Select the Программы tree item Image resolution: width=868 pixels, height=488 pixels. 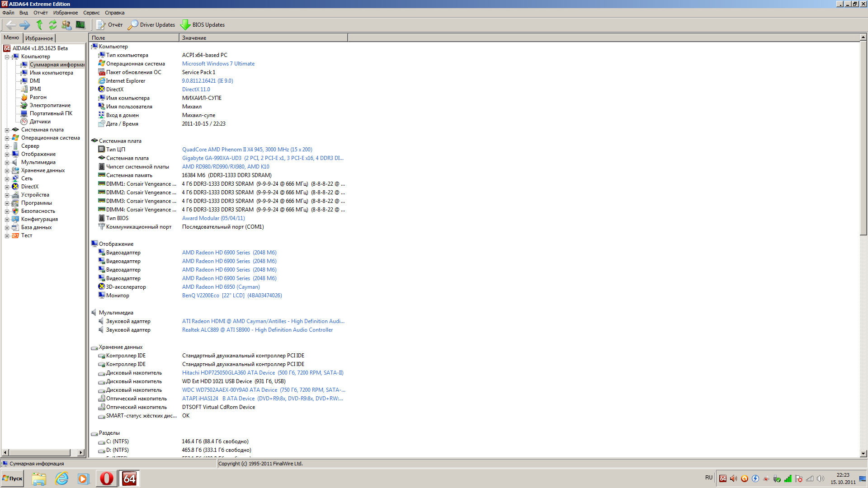click(37, 203)
